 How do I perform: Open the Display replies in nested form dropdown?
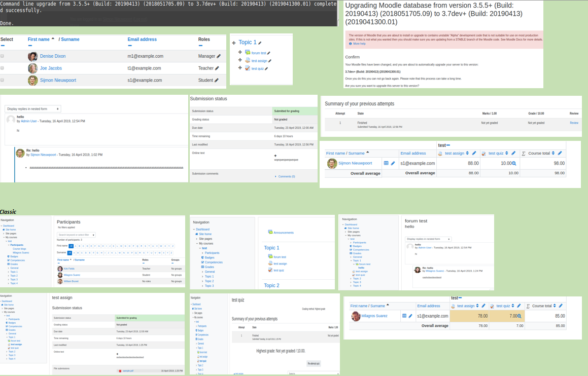click(33, 109)
